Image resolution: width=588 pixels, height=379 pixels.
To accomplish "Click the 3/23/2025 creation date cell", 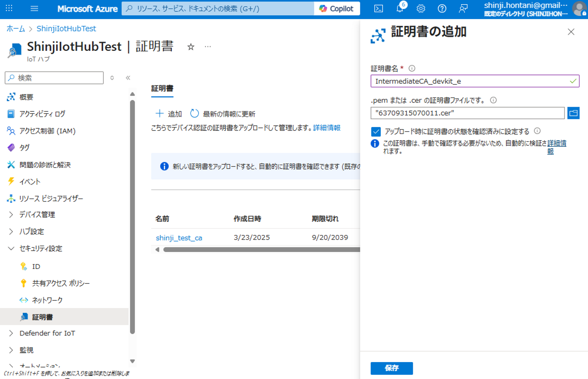I will pyautogui.click(x=252, y=237).
